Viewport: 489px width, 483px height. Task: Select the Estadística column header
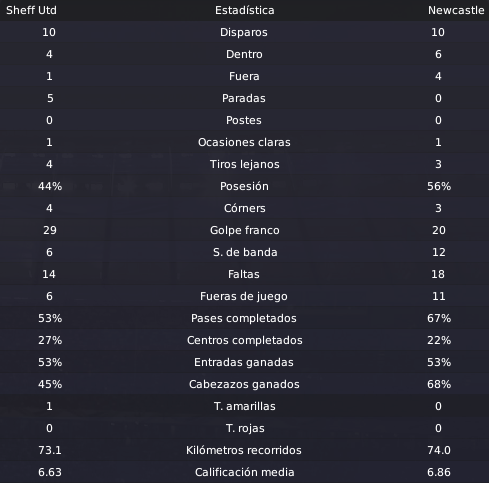pyautogui.click(x=245, y=10)
